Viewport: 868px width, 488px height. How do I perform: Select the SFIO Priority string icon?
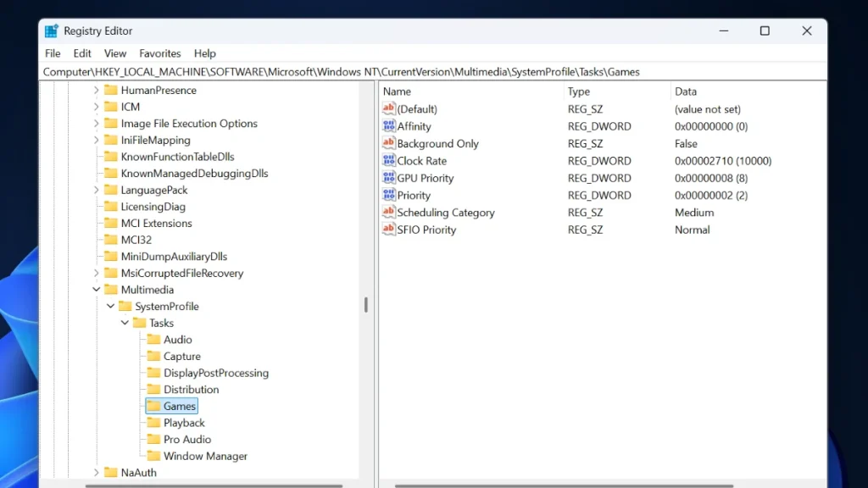389,229
